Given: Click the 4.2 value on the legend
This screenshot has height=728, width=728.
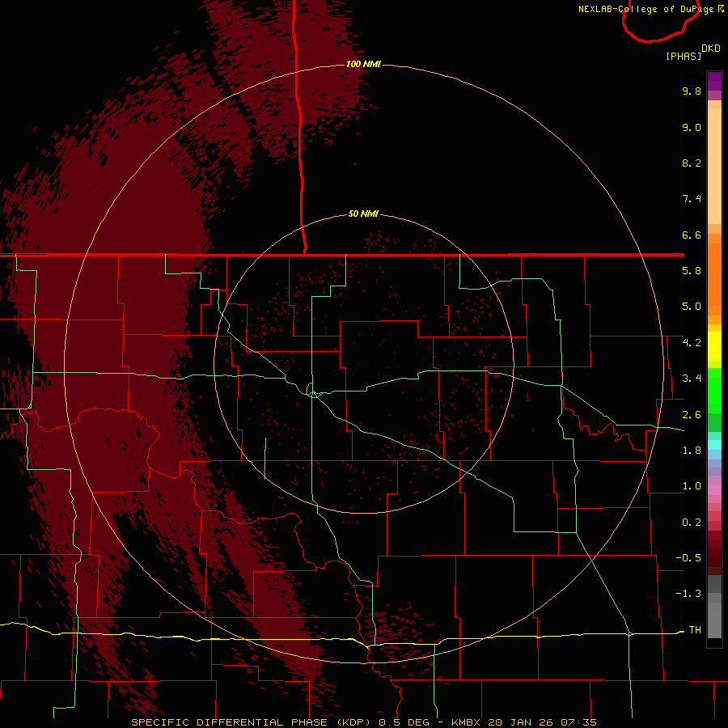Looking at the screenshot, I should pyautogui.click(x=692, y=343).
